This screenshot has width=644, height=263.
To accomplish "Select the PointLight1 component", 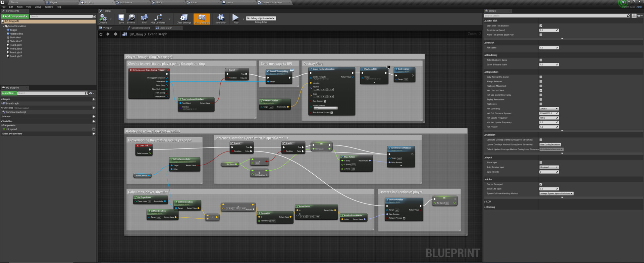I will 15,45.
